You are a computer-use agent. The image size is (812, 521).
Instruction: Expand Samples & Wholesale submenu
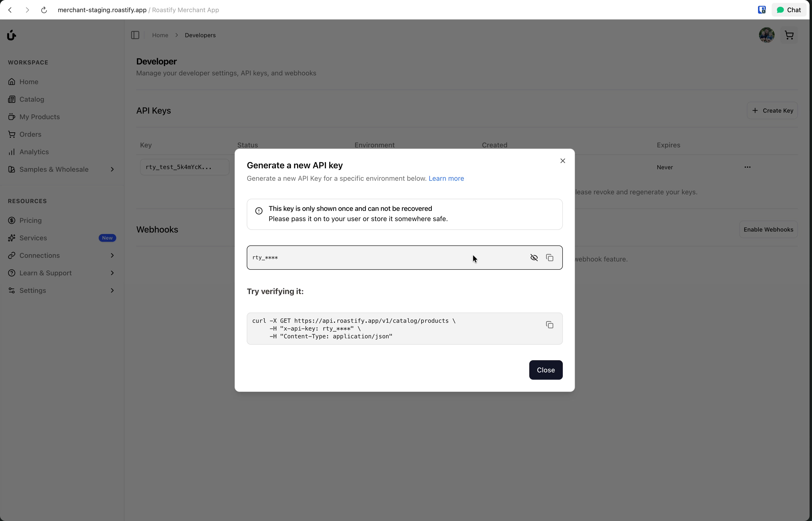click(x=112, y=170)
